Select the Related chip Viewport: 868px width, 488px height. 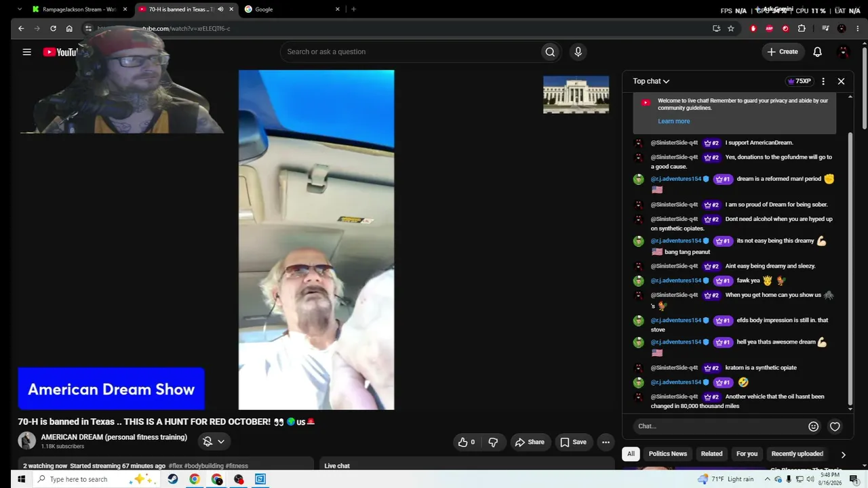coord(711,454)
